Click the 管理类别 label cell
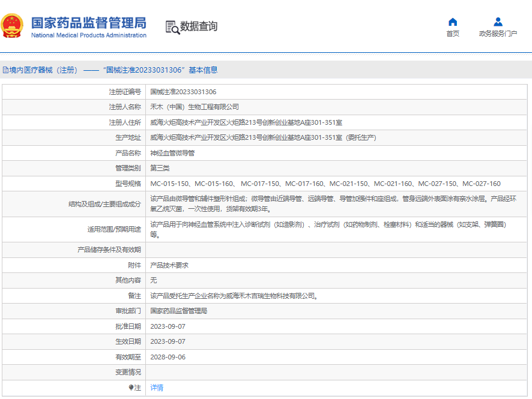 tap(74, 168)
